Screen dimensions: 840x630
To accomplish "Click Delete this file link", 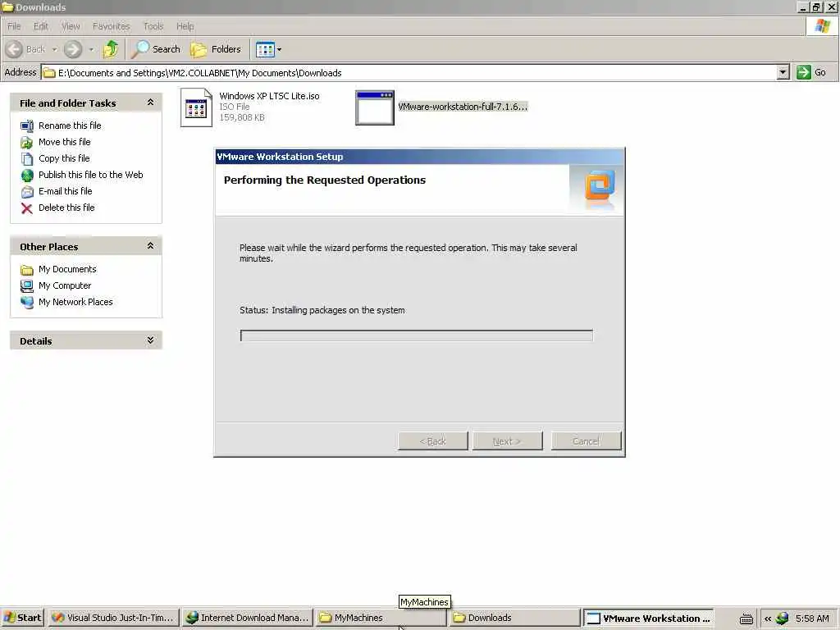I will point(66,208).
